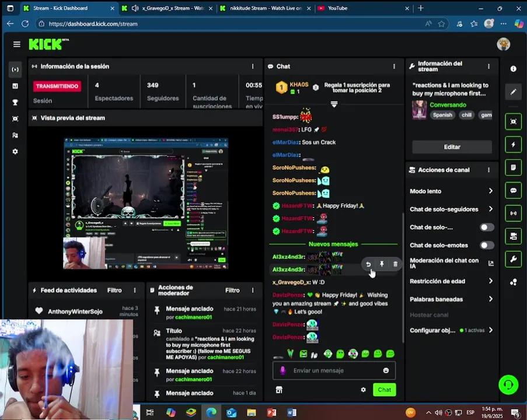This screenshot has width=527, height=420.
Task: Pin the hovered Al3xz4nd3r chat message
Action: (x=382, y=264)
